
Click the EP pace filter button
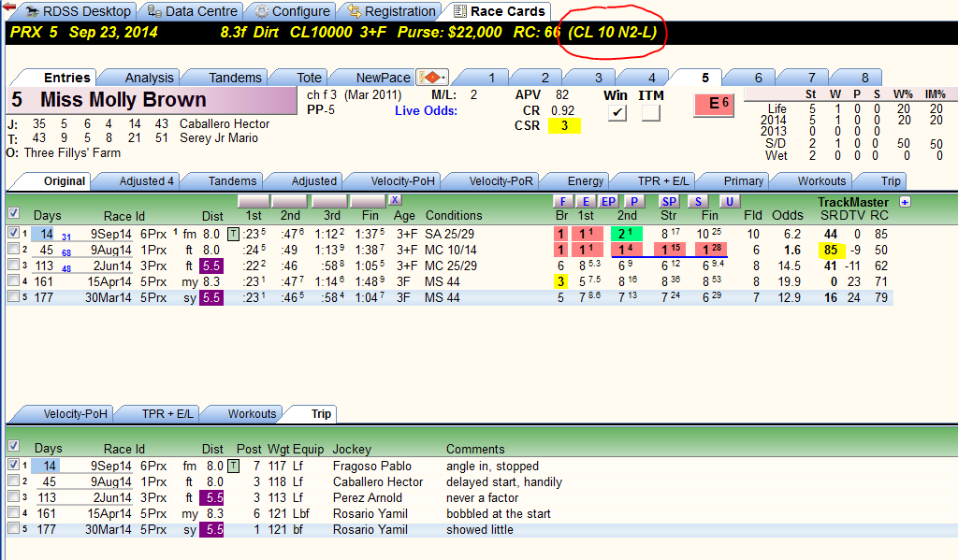(608, 202)
